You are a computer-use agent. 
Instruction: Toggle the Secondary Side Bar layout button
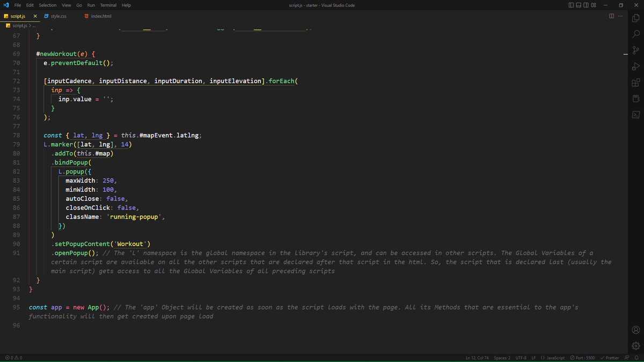coord(587,5)
